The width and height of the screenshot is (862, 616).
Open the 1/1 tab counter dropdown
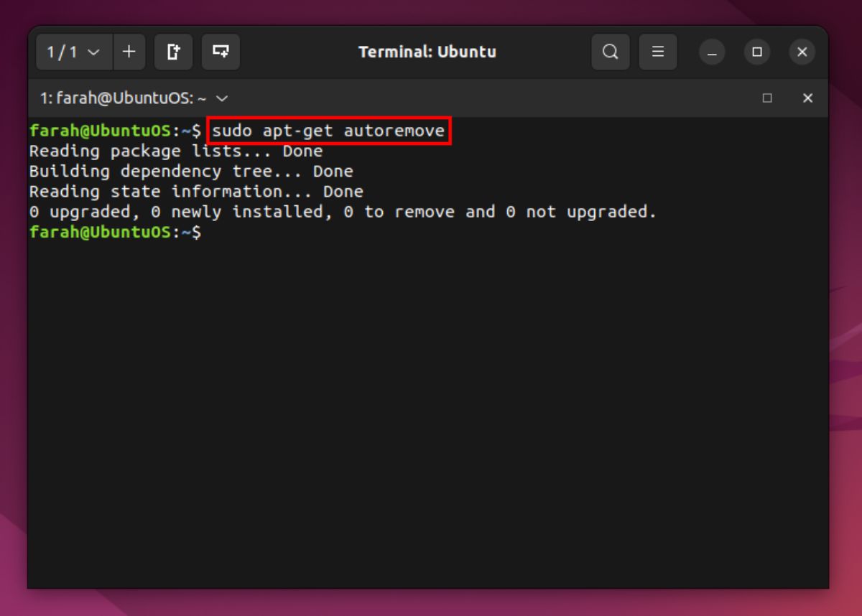pyautogui.click(x=72, y=52)
